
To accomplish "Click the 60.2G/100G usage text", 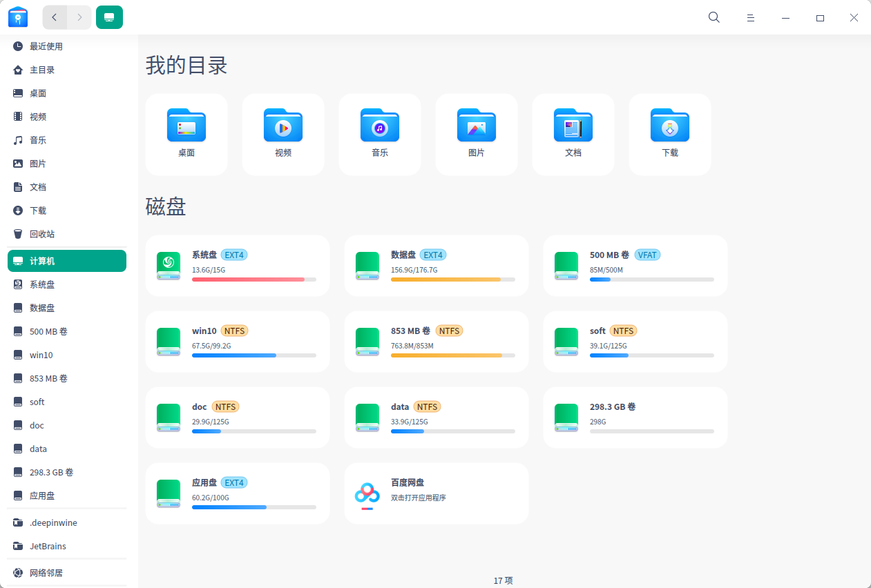I will click(211, 498).
